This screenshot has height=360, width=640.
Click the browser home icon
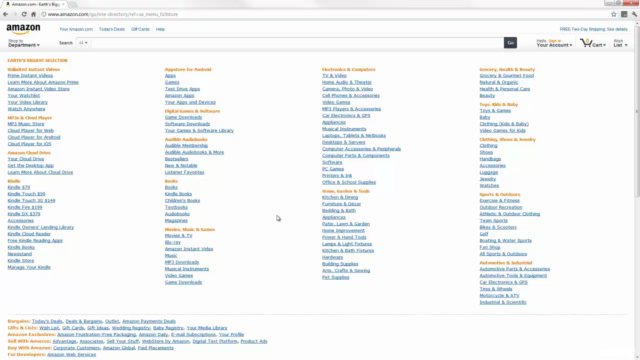pos(33,14)
